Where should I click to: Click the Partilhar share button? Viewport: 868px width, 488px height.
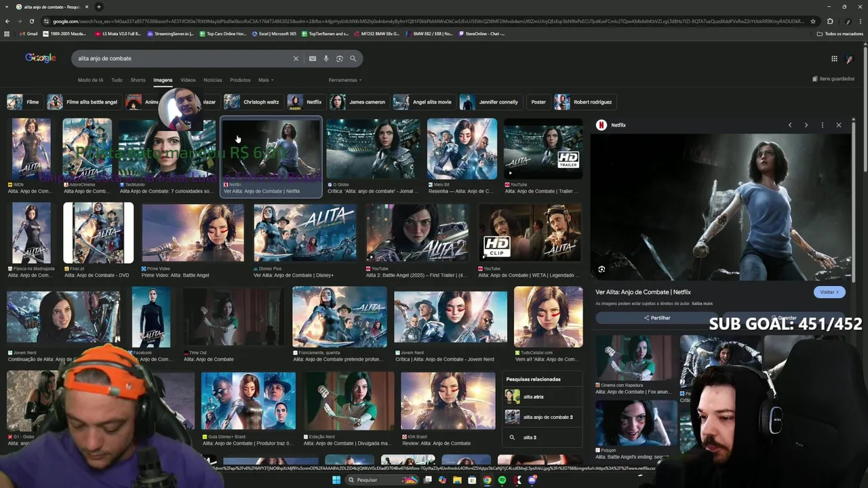pos(657,318)
